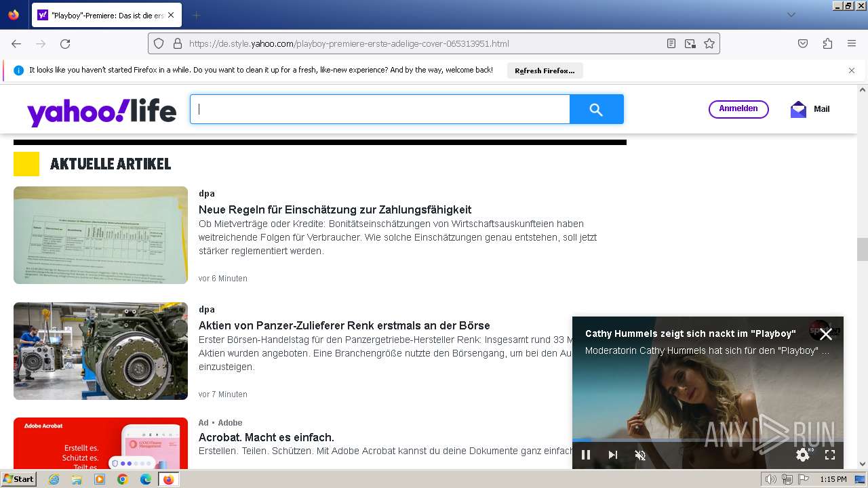Launch Internet Explorer from taskbar

pyautogui.click(x=54, y=479)
